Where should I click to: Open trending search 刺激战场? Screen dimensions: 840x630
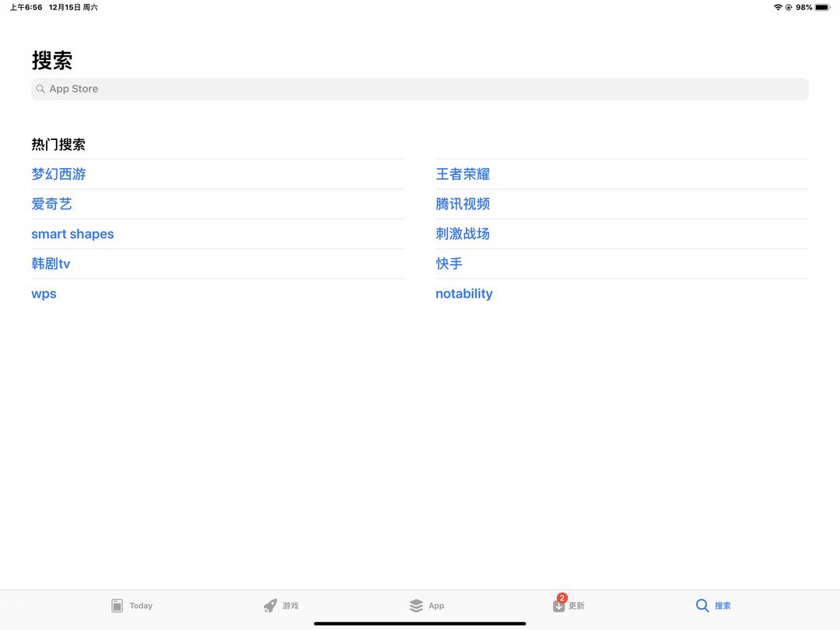pyautogui.click(x=463, y=234)
